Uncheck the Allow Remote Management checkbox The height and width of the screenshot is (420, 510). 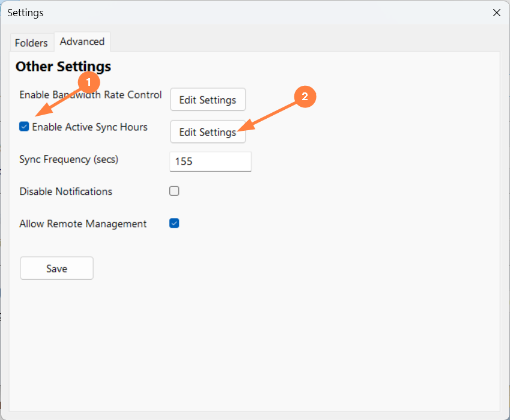174,223
